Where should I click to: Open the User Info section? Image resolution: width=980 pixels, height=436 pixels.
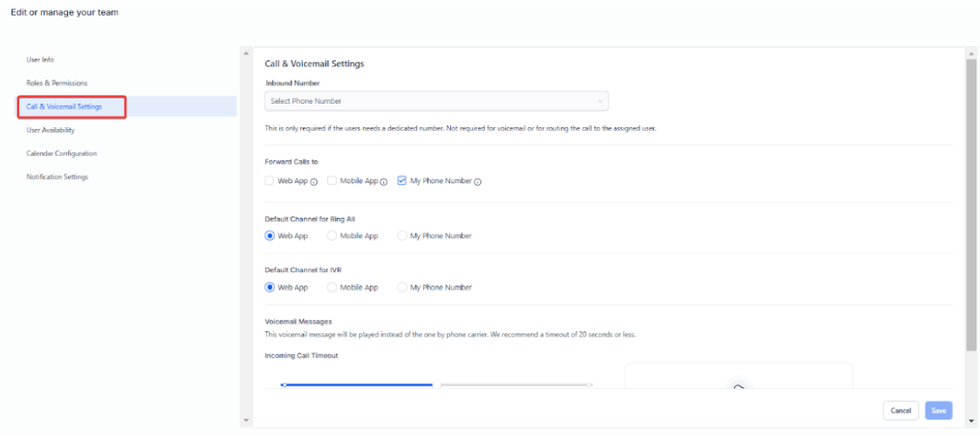coord(41,59)
